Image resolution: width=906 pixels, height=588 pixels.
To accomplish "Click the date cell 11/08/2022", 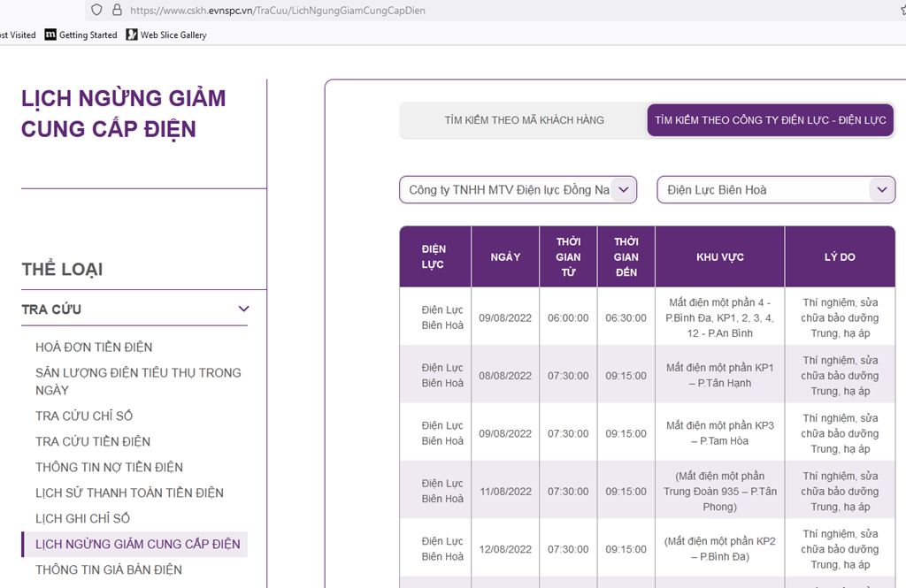I will click(x=505, y=492).
